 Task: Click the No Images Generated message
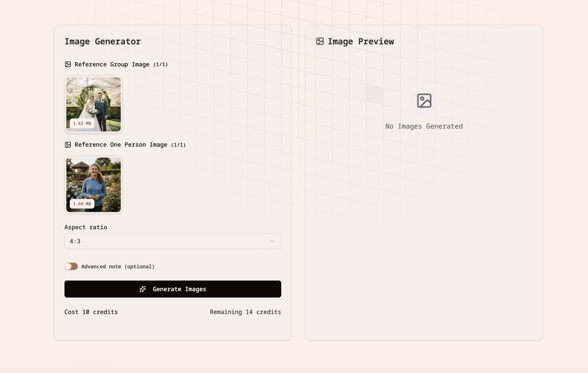click(x=424, y=126)
